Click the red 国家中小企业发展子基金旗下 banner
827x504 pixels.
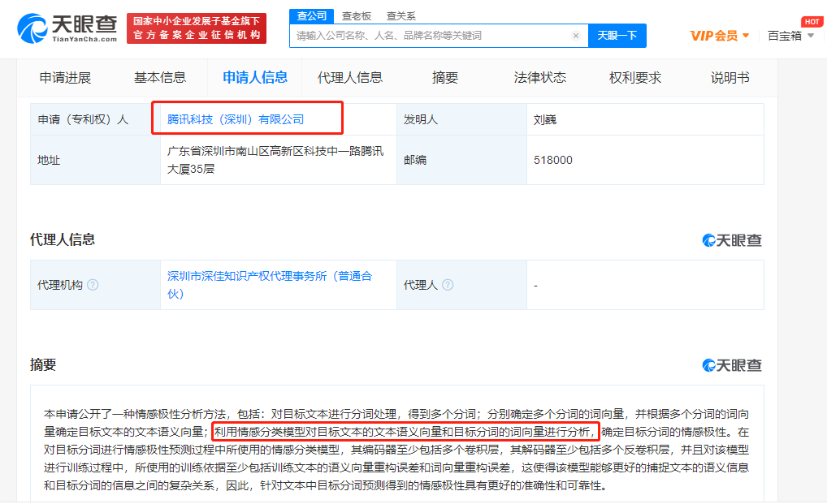tap(197, 28)
